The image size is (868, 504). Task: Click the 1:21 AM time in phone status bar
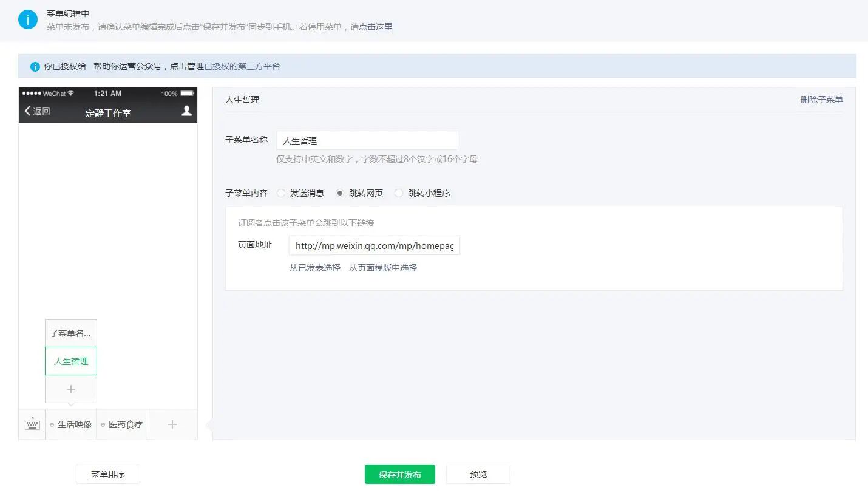pyautogui.click(x=108, y=94)
